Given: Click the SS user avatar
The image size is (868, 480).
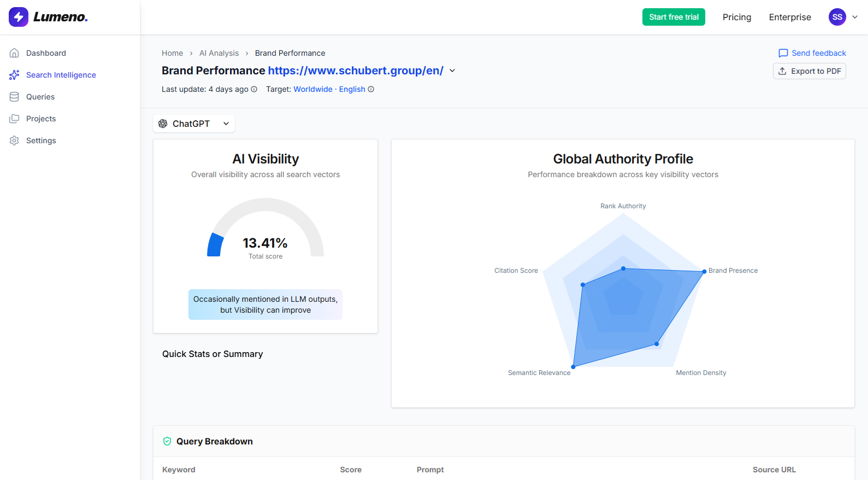Looking at the screenshot, I should click(x=837, y=17).
